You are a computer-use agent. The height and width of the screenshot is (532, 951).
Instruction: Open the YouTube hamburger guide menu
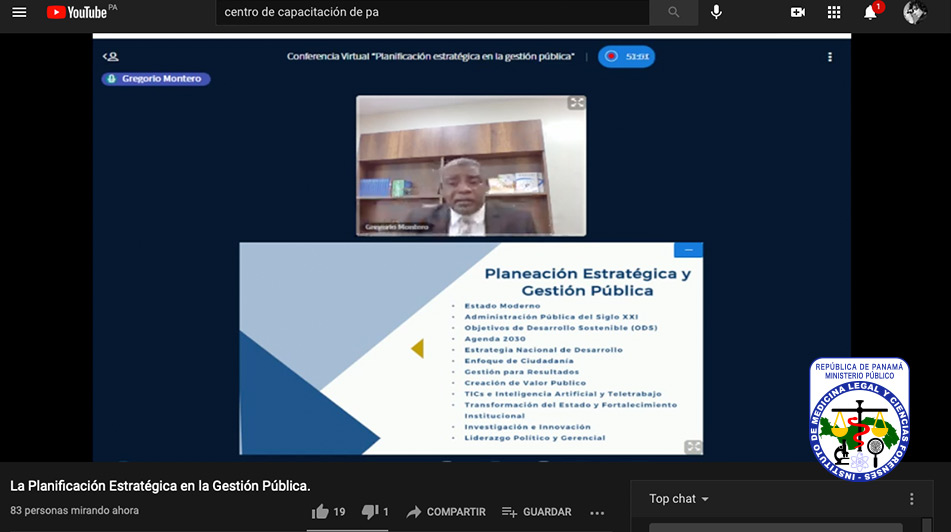(x=19, y=12)
